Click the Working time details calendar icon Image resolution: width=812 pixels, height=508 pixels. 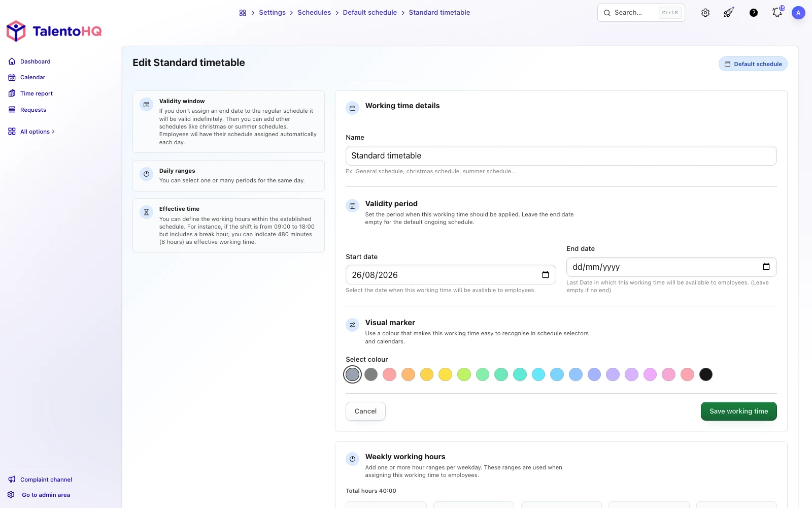[x=352, y=108]
